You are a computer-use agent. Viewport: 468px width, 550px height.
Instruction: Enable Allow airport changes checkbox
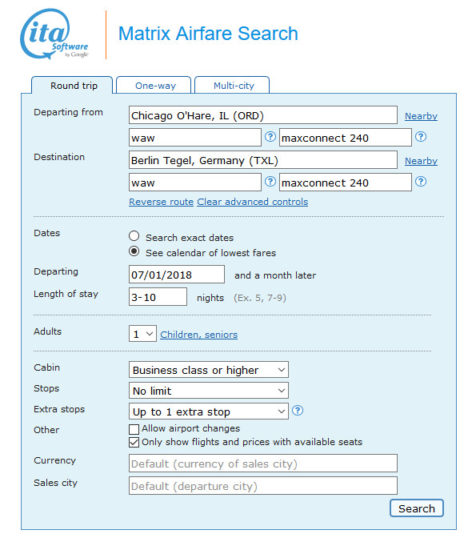point(134,429)
